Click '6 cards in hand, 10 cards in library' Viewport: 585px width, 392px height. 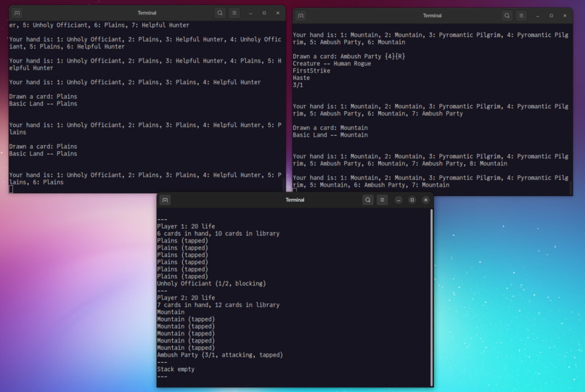(x=218, y=234)
